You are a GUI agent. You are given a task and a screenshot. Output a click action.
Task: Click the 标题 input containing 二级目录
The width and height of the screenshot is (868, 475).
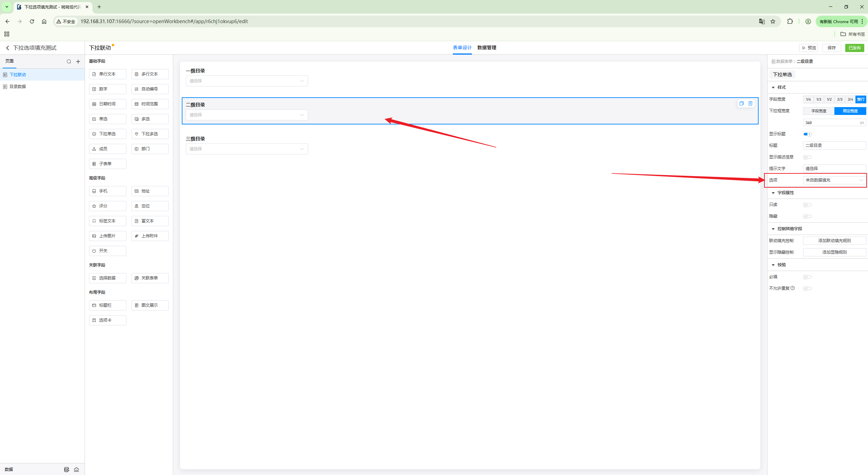[834, 146]
